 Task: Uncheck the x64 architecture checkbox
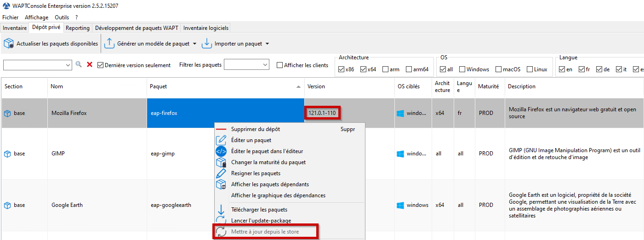coord(363,69)
